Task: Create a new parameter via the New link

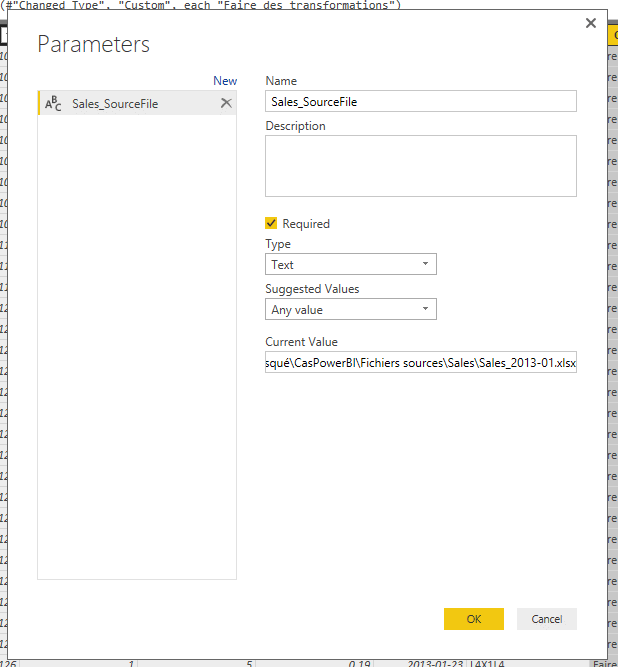Action: pyautogui.click(x=225, y=81)
